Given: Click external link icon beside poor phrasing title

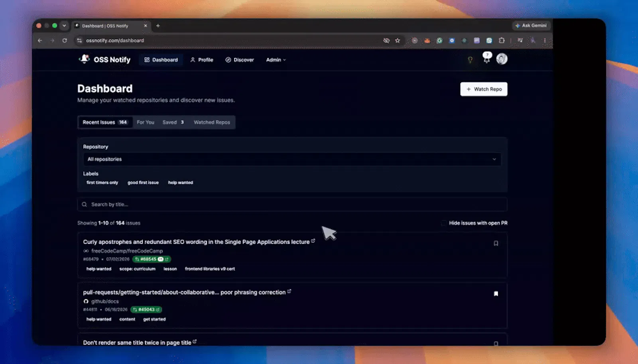Looking at the screenshot, I should 289,291.
